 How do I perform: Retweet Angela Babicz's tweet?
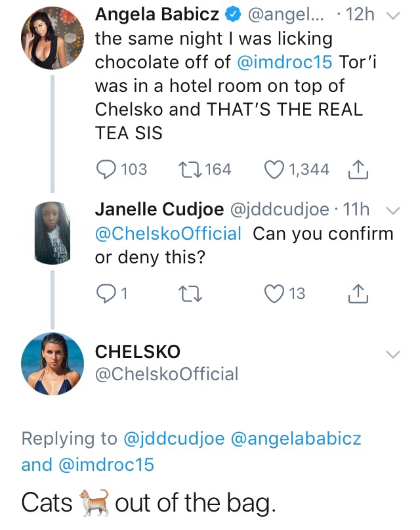point(190,169)
